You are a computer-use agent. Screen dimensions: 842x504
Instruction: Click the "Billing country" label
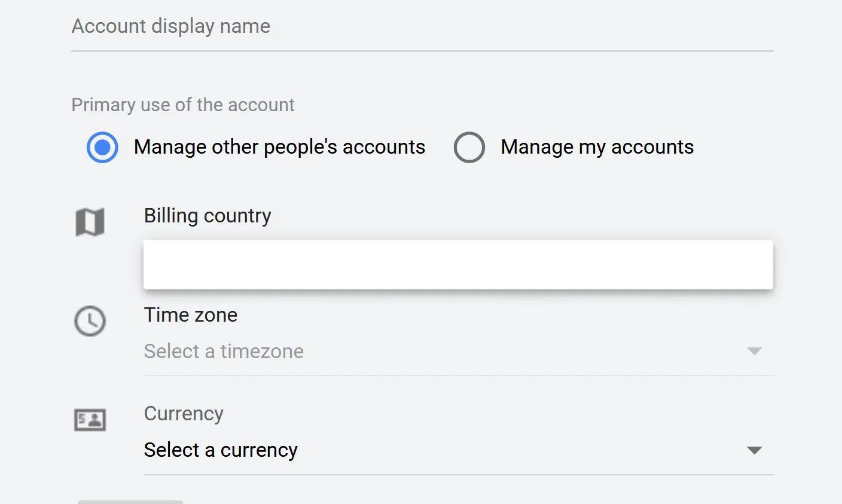[x=208, y=216]
